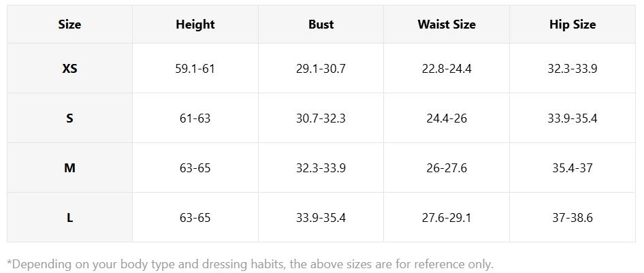
Task: Choose the M size row label
Action: click(x=69, y=168)
